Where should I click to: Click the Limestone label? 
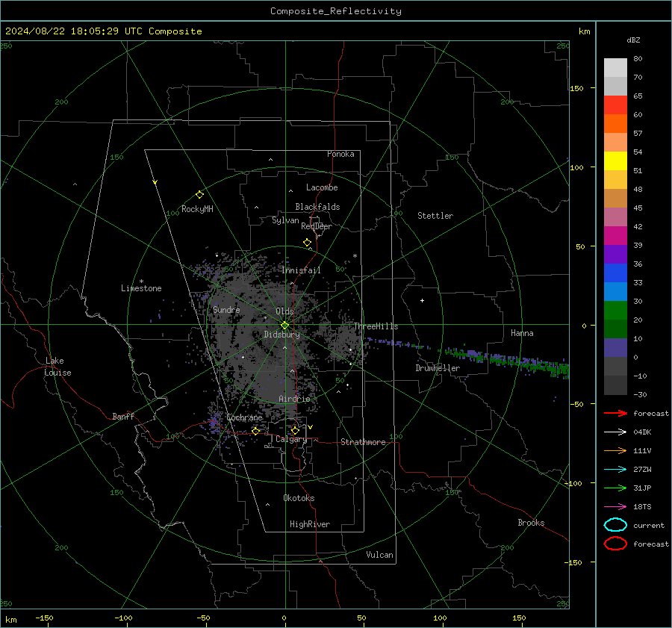141,288
